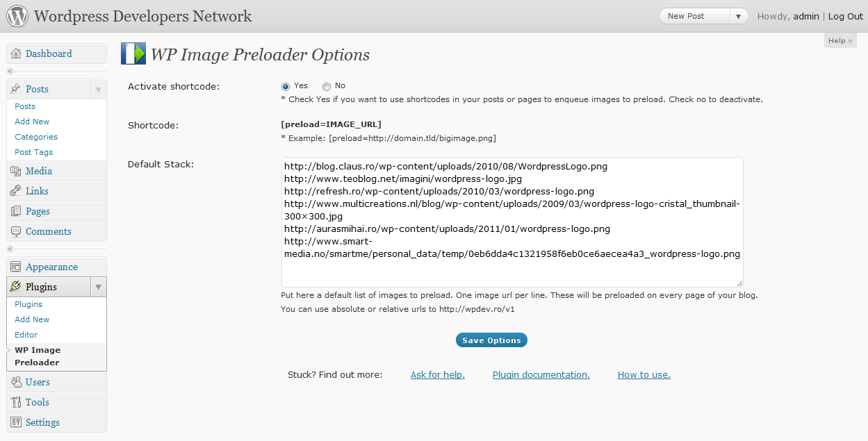Click the Media menu icon
This screenshot has width=868, height=441.
point(16,171)
